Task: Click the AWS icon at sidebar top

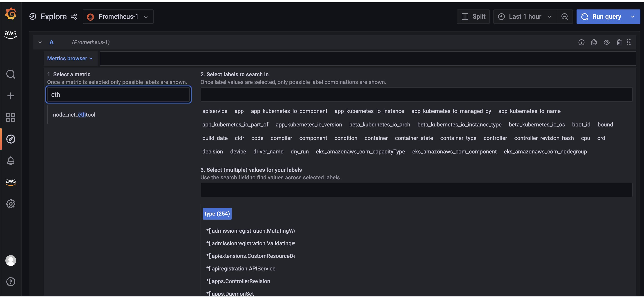Action: pos(11,35)
